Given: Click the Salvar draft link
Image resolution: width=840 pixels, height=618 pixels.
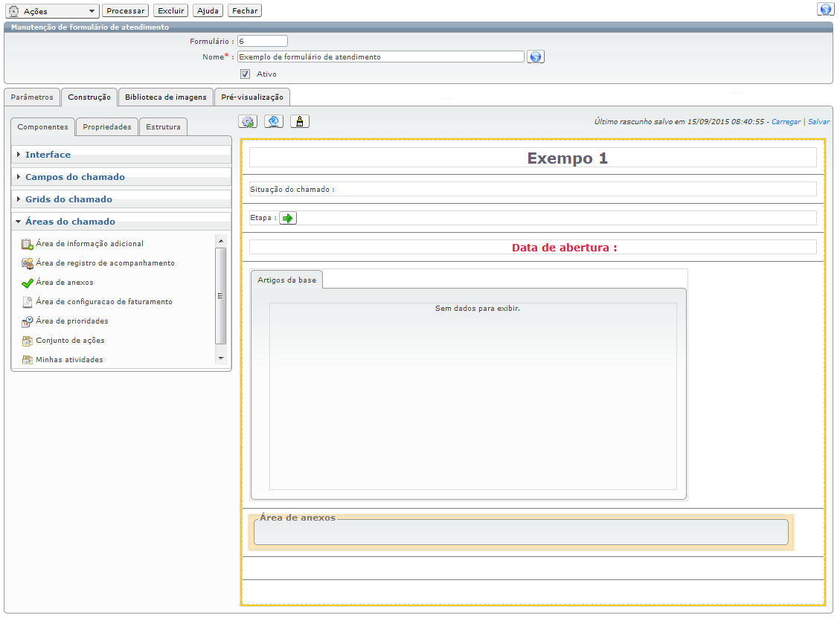Looking at the screenshot, I should (818, 121).
